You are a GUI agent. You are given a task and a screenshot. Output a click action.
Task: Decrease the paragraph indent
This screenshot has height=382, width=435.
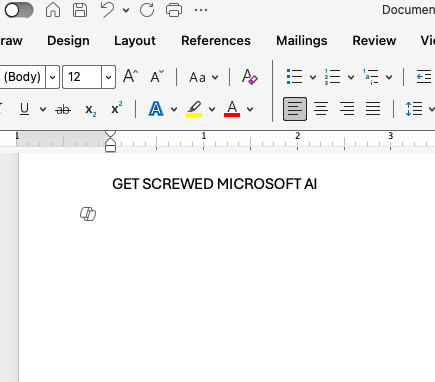tap(424, 77)
